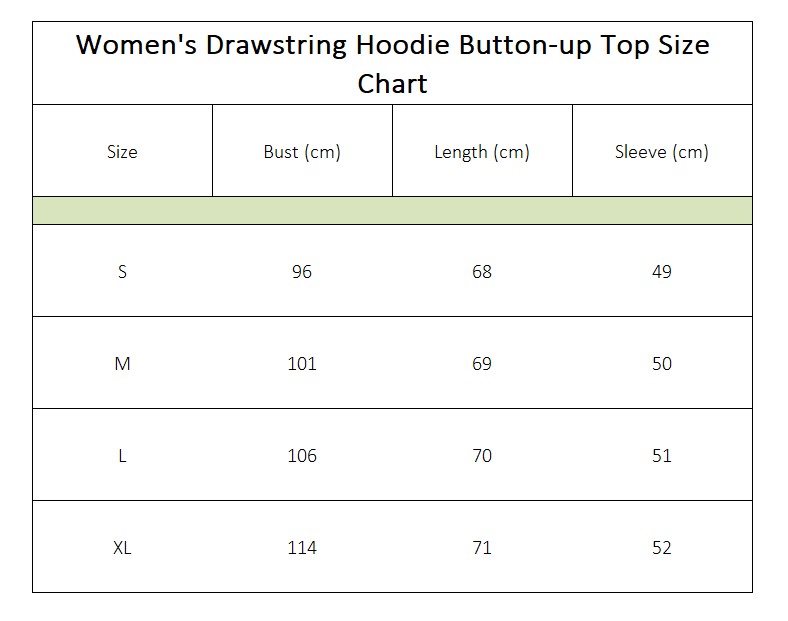
Task: Select the S size cell
Action: [x=122, y=271]
